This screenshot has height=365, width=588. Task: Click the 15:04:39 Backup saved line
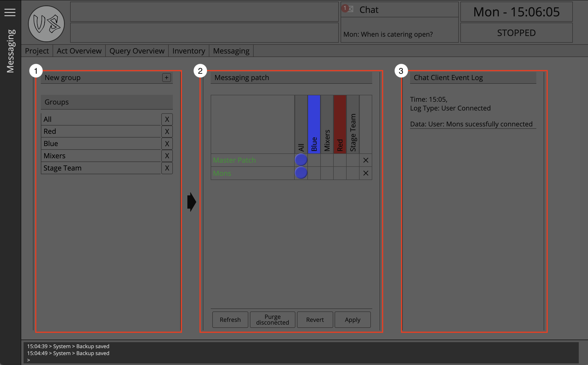tap(68, 346)
